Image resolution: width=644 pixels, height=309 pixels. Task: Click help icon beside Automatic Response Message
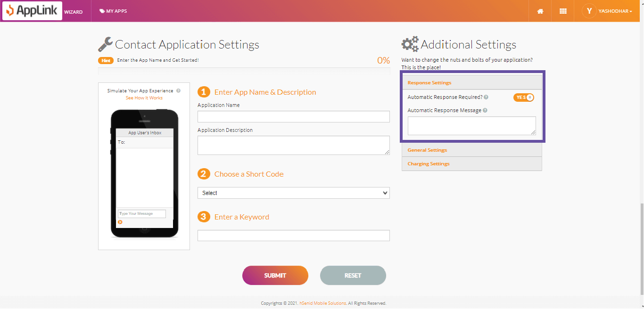click(x=485, y=110)
